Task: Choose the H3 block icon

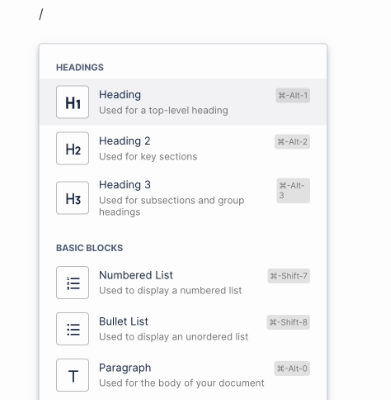Action: (x=72, y=198)
